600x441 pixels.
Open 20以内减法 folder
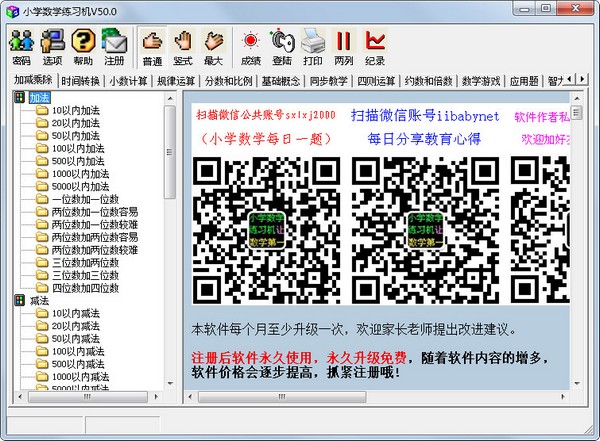(68, 326)
